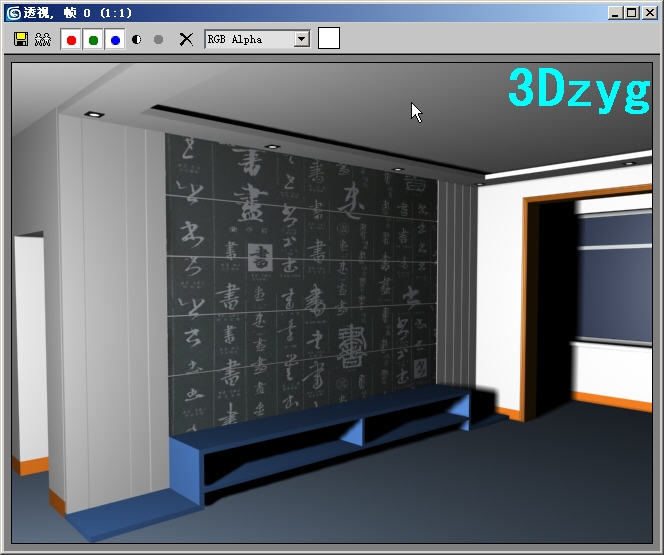Close the render frame window
The image size is (664, 555).
[650, 13]
